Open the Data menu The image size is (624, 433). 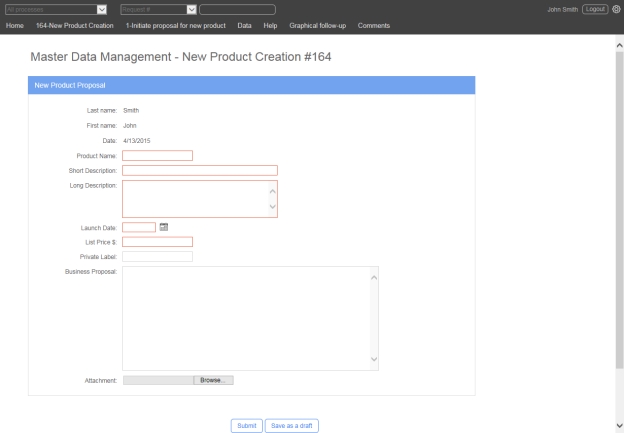(x=244, y=25)
